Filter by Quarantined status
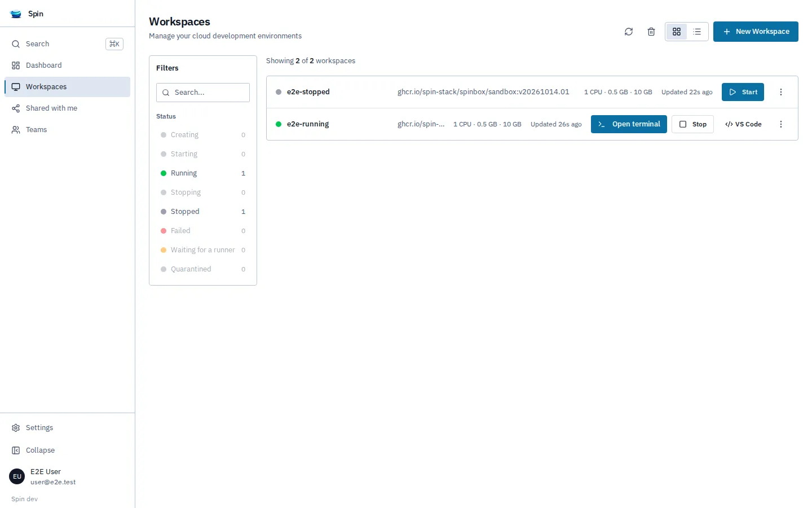The width and height of the screenshot is (812, 508). 203,269
